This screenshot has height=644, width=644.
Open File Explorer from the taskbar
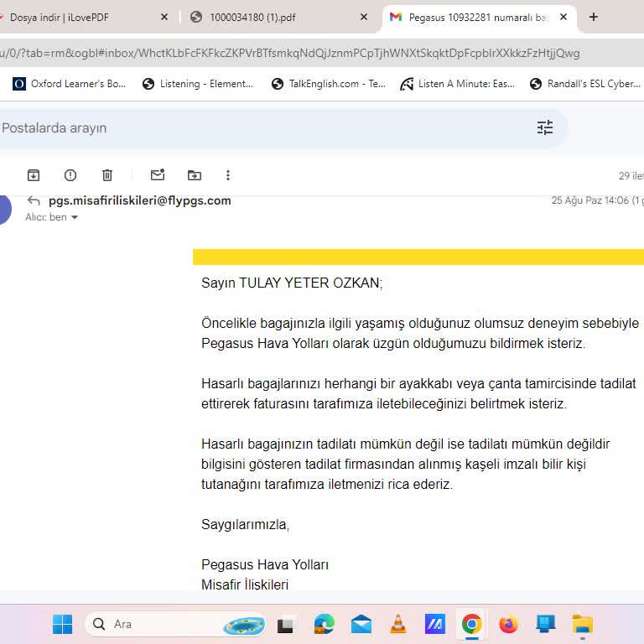coord(583,624)
